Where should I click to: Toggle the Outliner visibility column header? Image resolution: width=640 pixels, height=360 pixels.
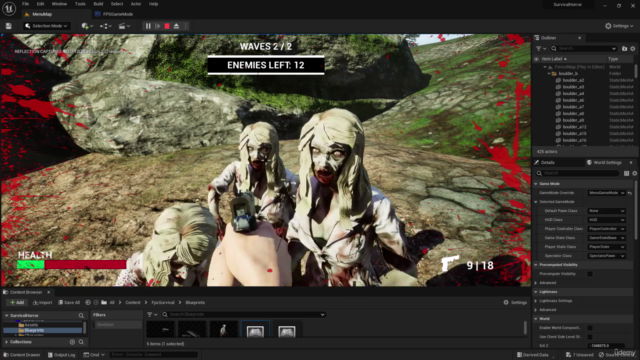[x=536, y=59]
